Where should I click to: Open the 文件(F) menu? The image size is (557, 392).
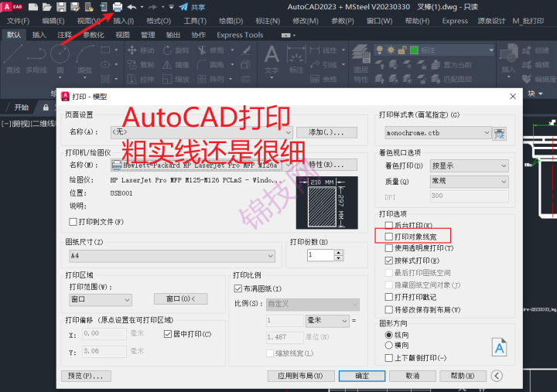(18, 21)
